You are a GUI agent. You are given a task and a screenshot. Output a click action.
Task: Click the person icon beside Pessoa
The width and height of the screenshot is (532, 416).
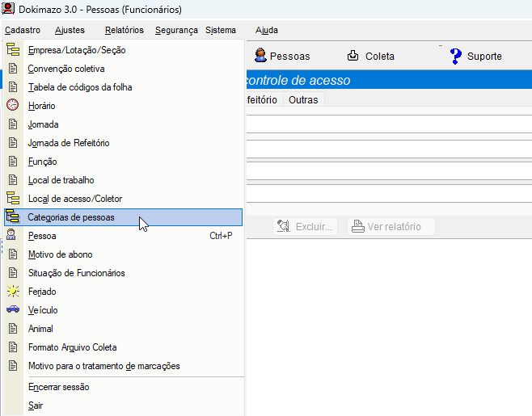coord(12,236)
